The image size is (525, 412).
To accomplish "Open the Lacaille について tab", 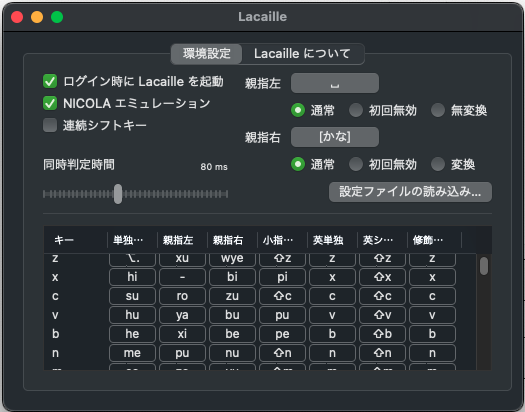I will 302,54.
